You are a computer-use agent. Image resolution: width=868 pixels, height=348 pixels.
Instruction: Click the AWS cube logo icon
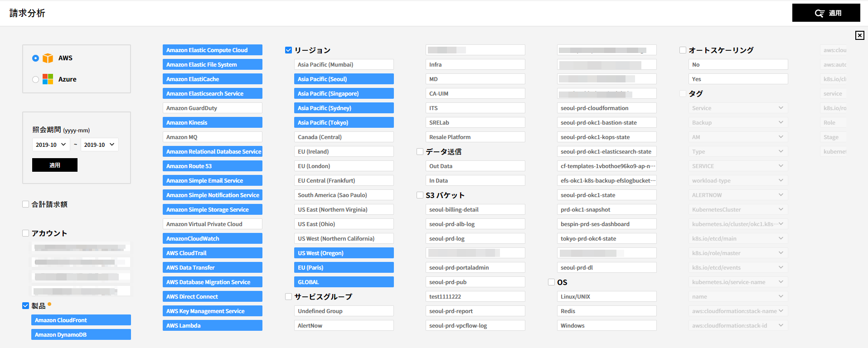click(48, 58)
